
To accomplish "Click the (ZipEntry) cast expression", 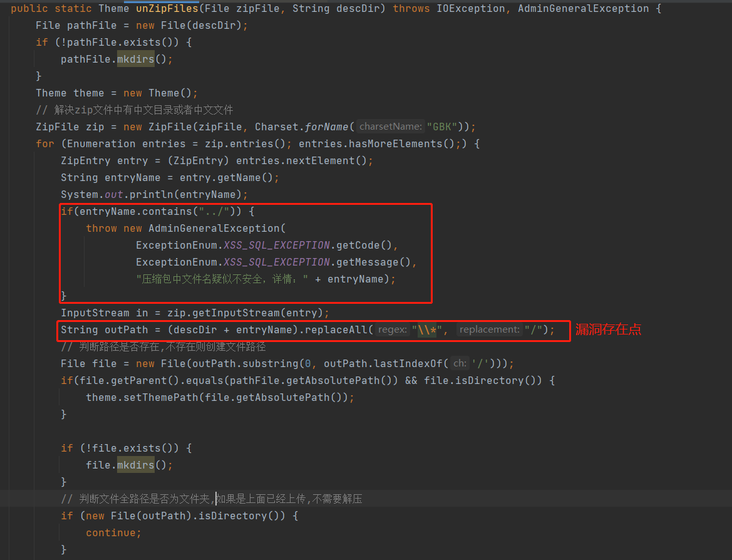I will 198,160.
